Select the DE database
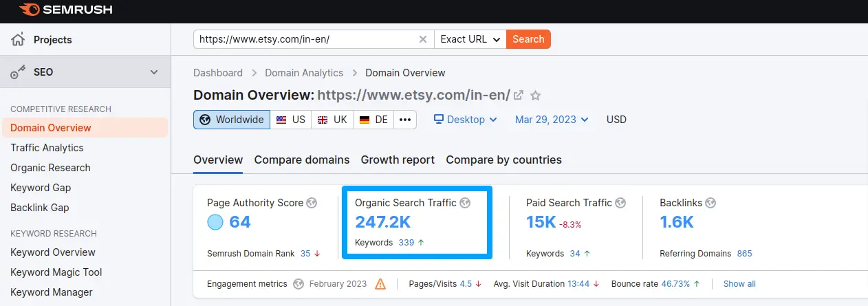868x306 pixels. (373, 120)
